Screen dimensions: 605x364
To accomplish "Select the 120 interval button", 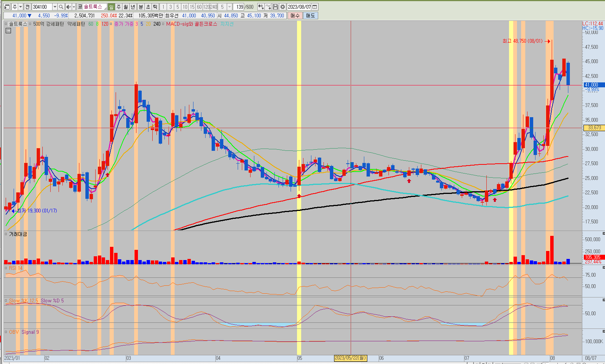I will click(x=206, y=7).
